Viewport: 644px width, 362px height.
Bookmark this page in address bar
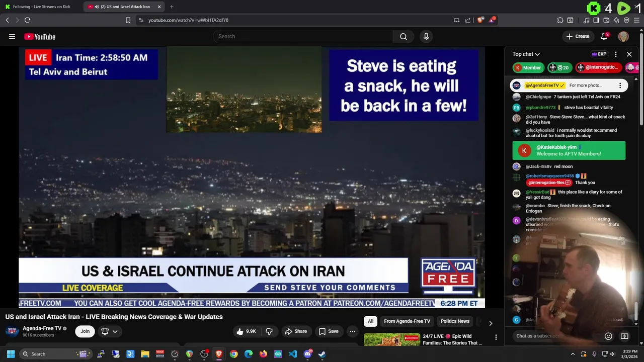128,20
